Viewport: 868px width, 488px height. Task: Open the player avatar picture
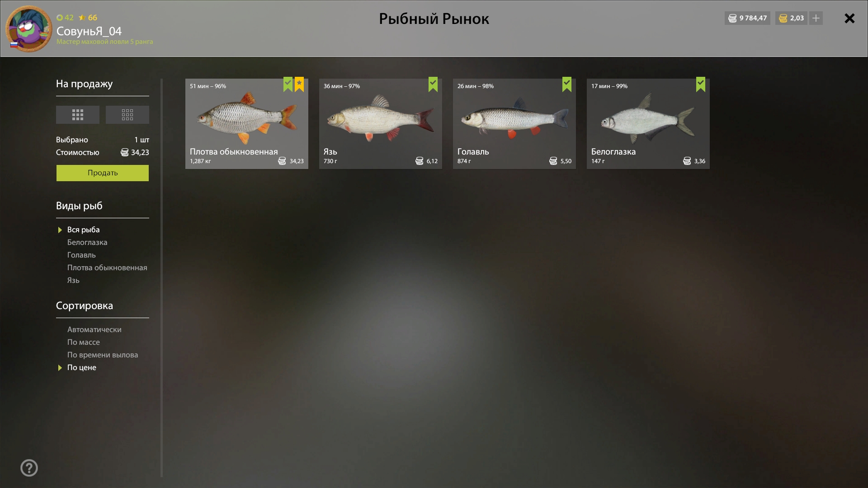coord(29,29)
